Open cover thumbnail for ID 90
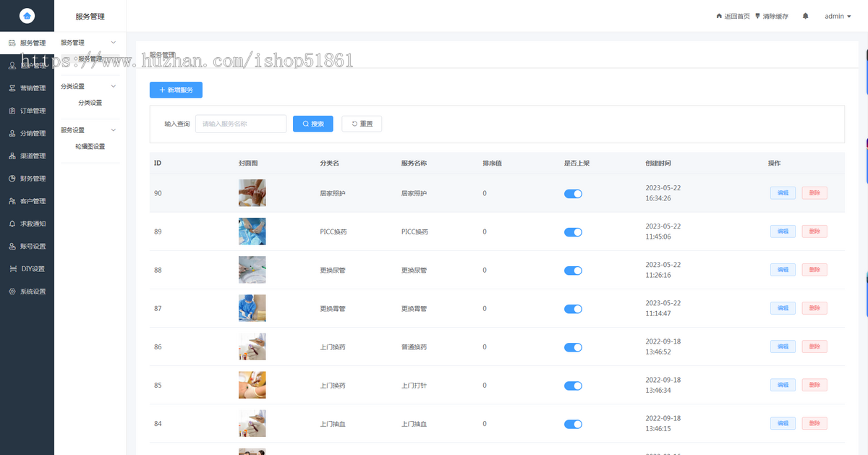This screenshot has height=455, width=868. pyautogui.click(x=252, y=193)
